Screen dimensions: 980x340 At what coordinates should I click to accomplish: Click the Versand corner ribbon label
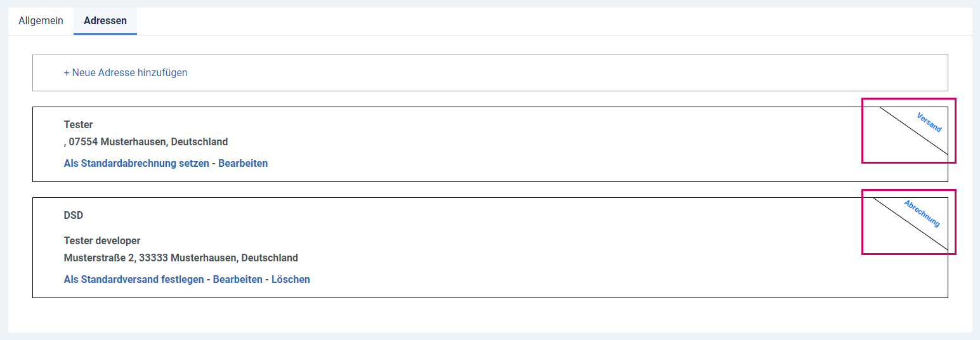pos(929,122)
